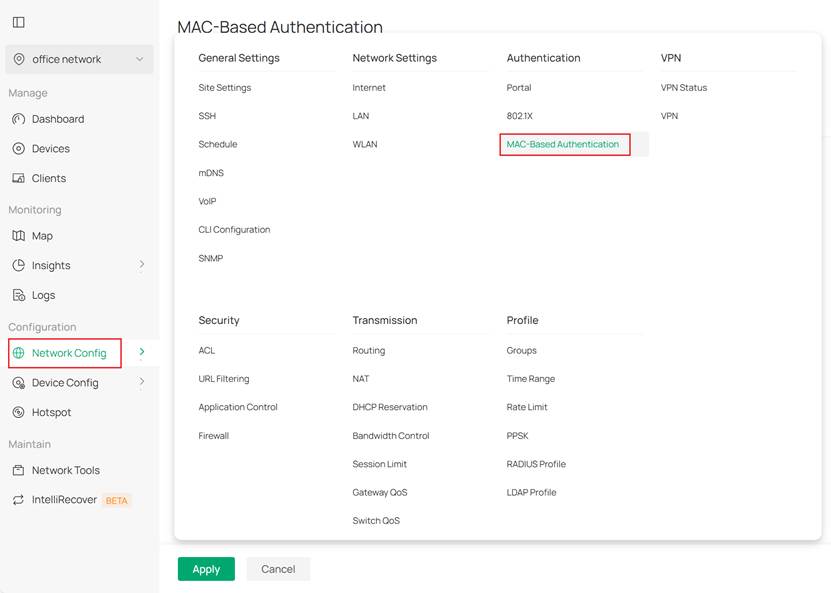Image resolution: width=831 pixels, height=593 pixels.
Task: Open the VPN Status page
Action: pyautogui.click(x=684, y=87)
